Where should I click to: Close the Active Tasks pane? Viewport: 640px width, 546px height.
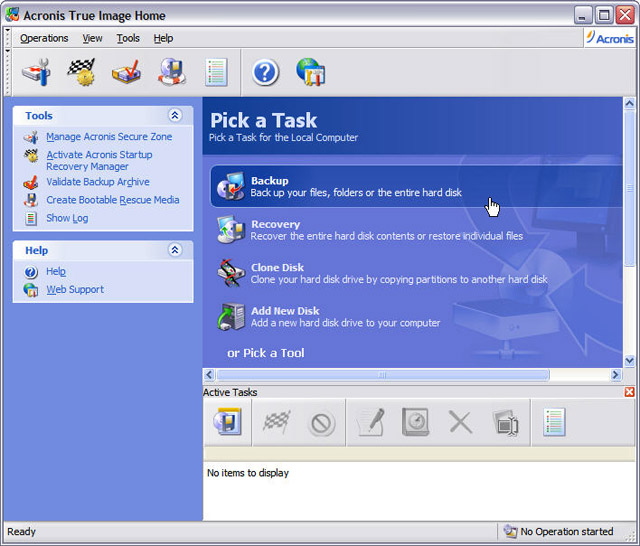tap(629, 392)
